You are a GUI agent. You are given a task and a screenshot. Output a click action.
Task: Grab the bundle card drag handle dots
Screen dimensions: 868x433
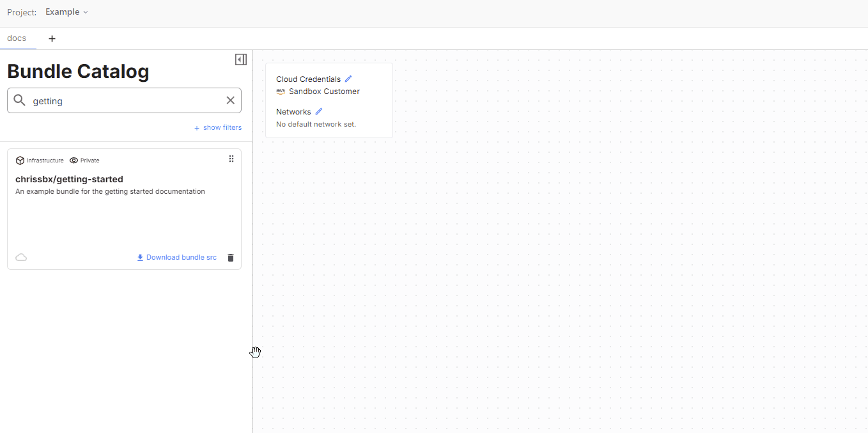(231, 159)
